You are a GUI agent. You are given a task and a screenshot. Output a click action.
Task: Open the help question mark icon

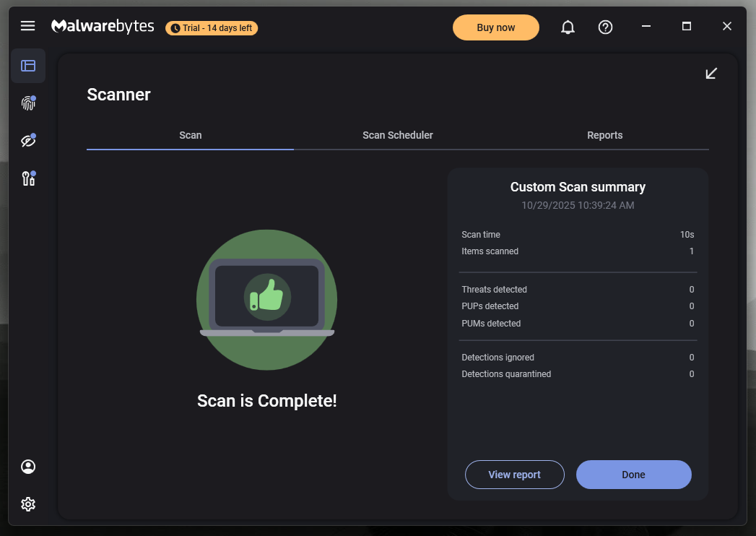605,27
